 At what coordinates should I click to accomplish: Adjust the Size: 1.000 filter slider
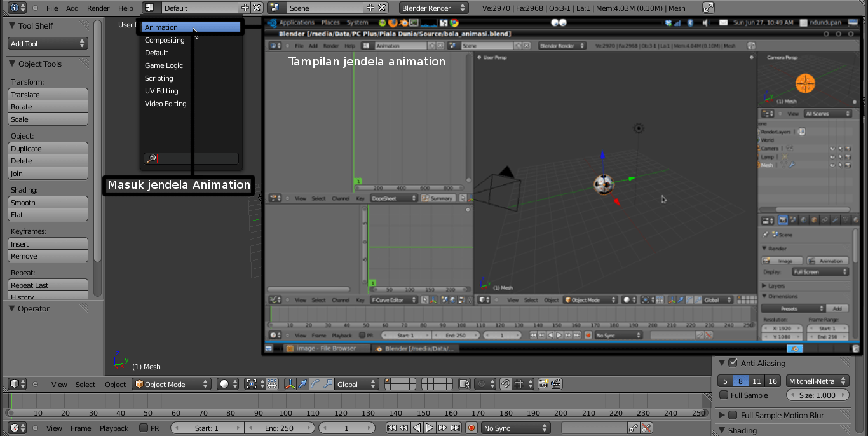818,395
